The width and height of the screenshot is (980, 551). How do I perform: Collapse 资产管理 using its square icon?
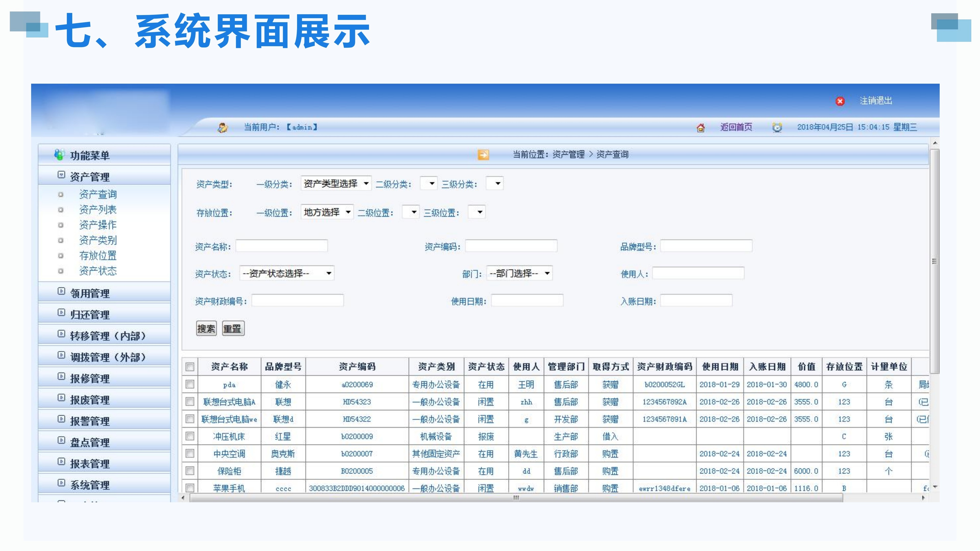click(x=61, y=175)
